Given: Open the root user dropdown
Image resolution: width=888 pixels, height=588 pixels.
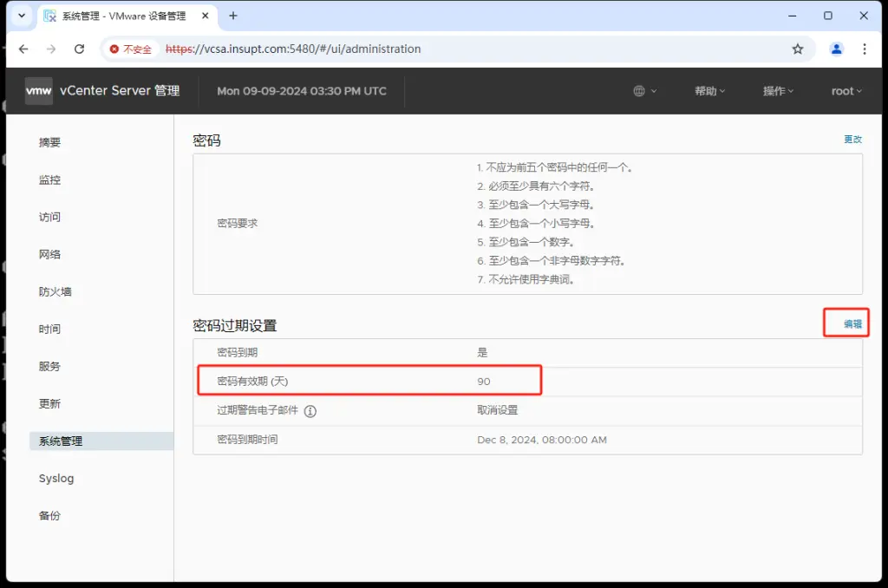Looking at the screenshot, I should 846,91.
